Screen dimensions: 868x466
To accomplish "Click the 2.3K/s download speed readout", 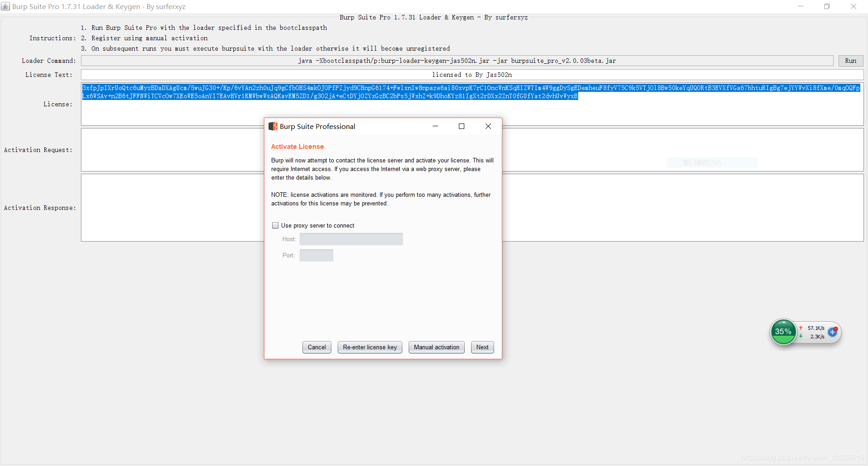I will (817, 337).
